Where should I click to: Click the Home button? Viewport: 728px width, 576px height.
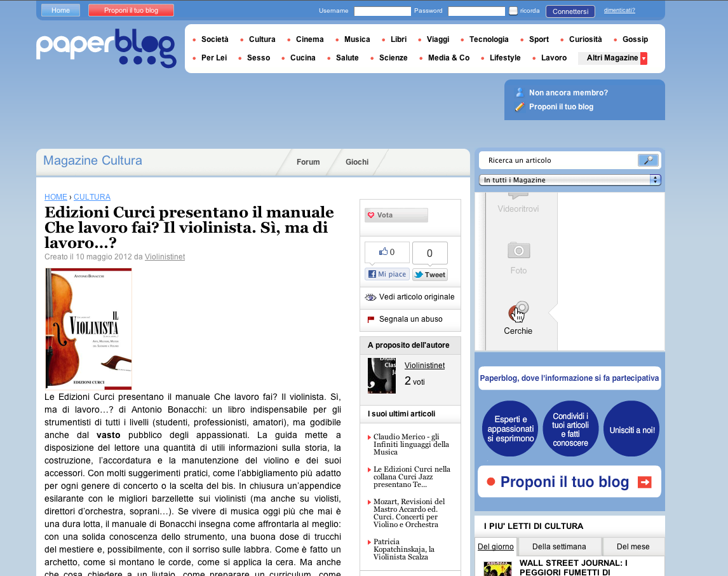[60, 10]
